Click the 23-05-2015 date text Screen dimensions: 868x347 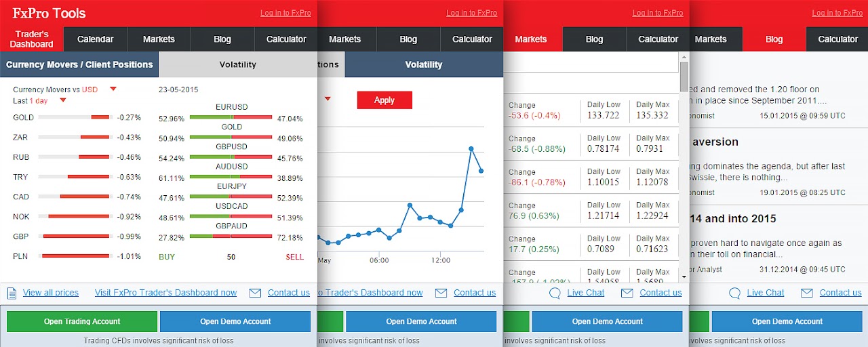[x=178, y=89]
